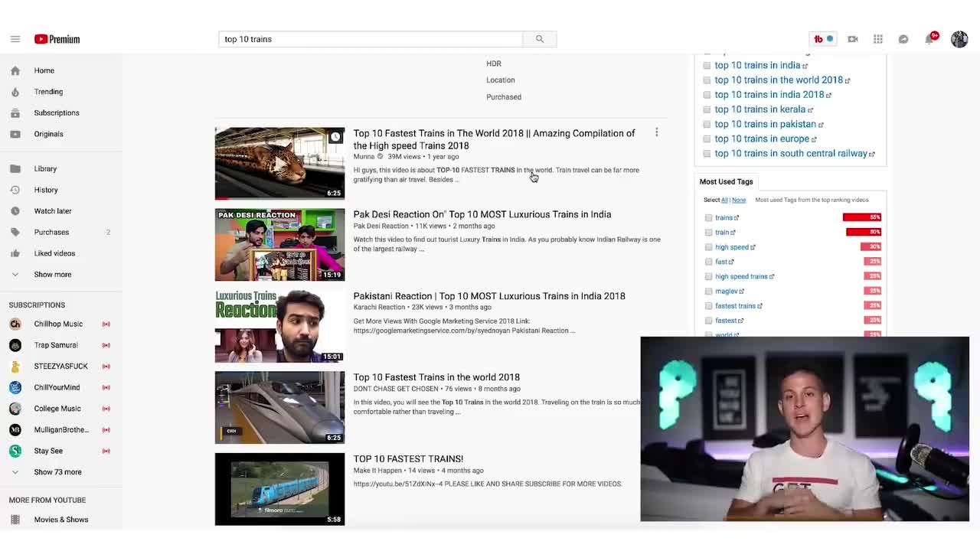Open History in the sidebar

tap(46, 190)
